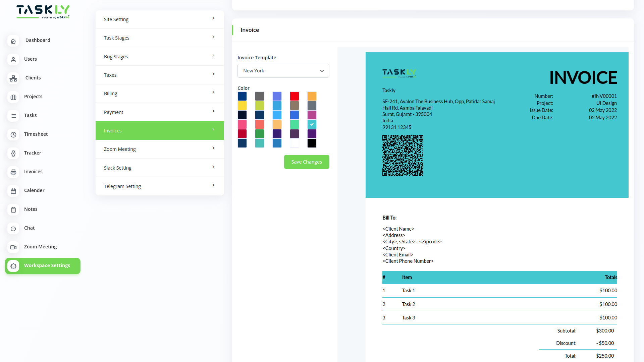Select the red color swatch
Image resolution: width=644 pixels, height=362 pixels.
(x=294, y=96)
